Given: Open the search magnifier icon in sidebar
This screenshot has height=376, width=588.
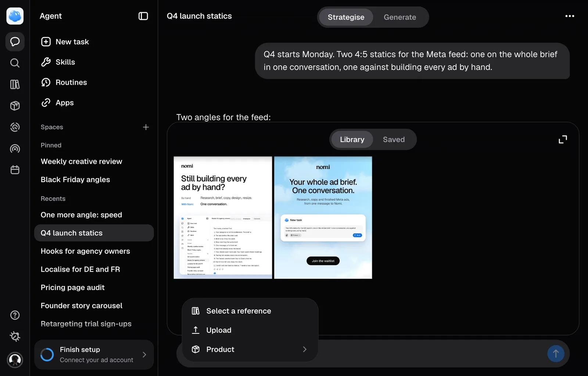Looking at the screenshot, I should 15,63.
